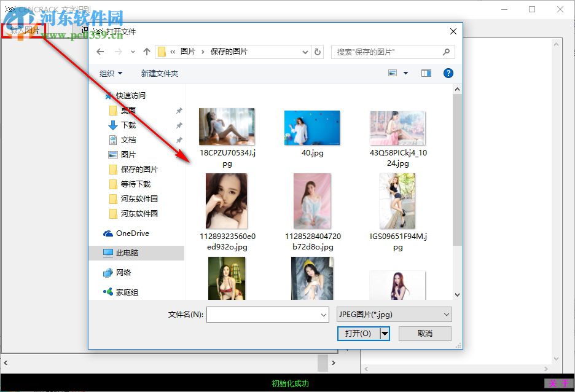Open the Help question mark icon
This screenshot has height=392, width=575.
click(448, 73)
